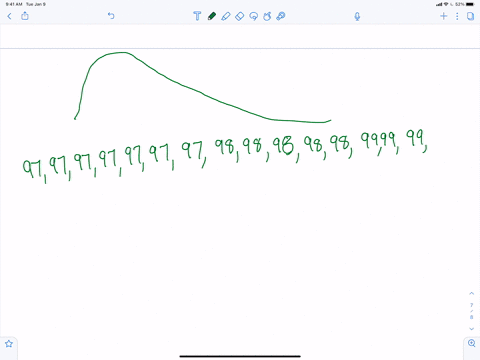Select the Highlighter tool
Screen dimensions: 480x360
coord(226,16)
